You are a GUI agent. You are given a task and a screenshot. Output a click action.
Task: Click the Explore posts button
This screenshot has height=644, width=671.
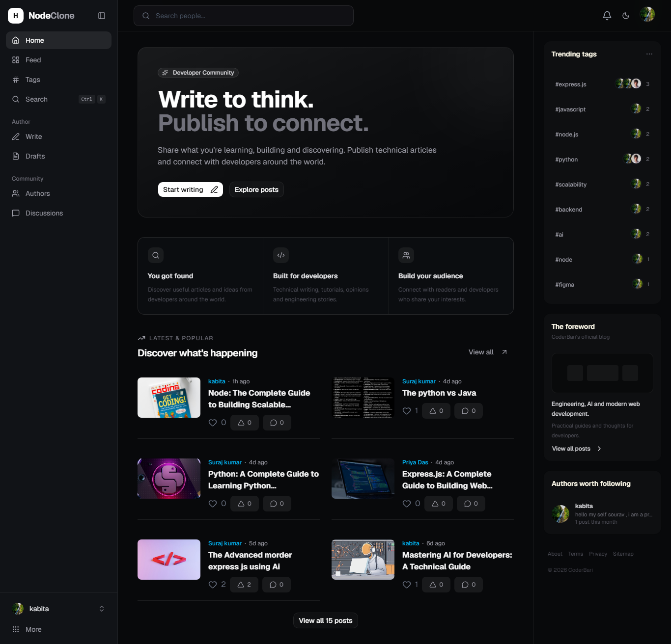(256, 189)
